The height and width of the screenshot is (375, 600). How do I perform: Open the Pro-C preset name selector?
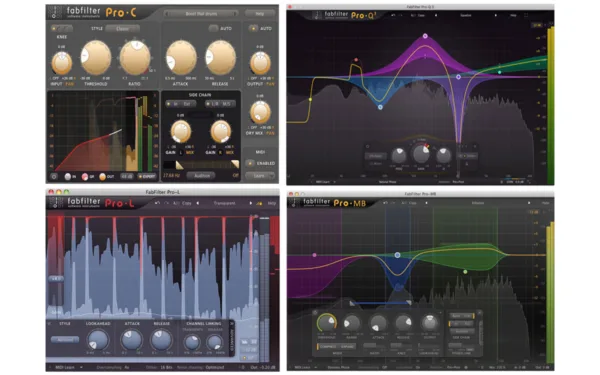[x=201, y=14]
